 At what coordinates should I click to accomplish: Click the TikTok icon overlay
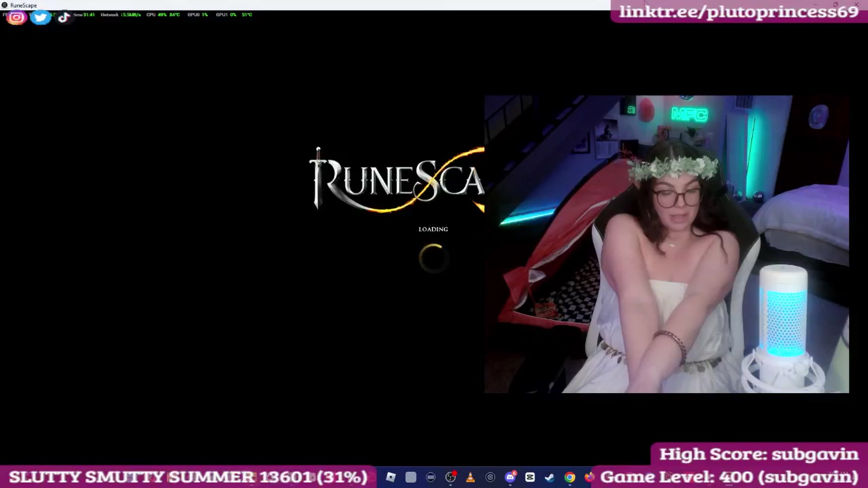[64, 18]
